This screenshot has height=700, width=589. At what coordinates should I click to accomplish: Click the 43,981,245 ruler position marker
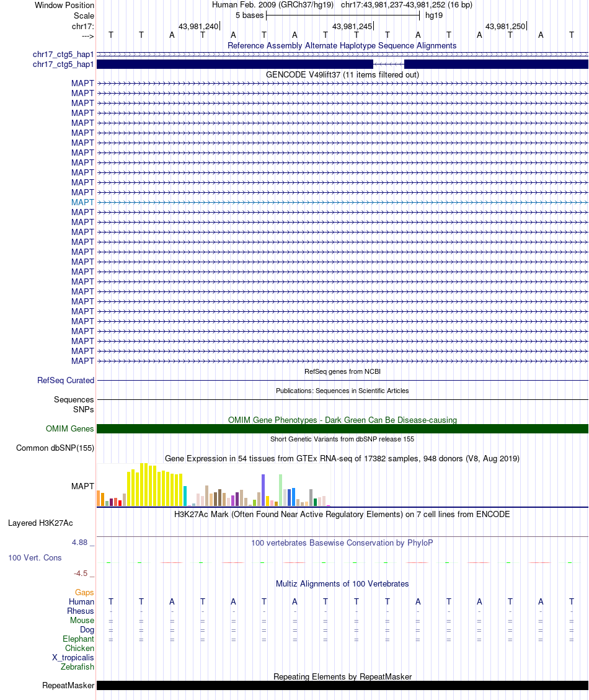(x=353, y=26)
